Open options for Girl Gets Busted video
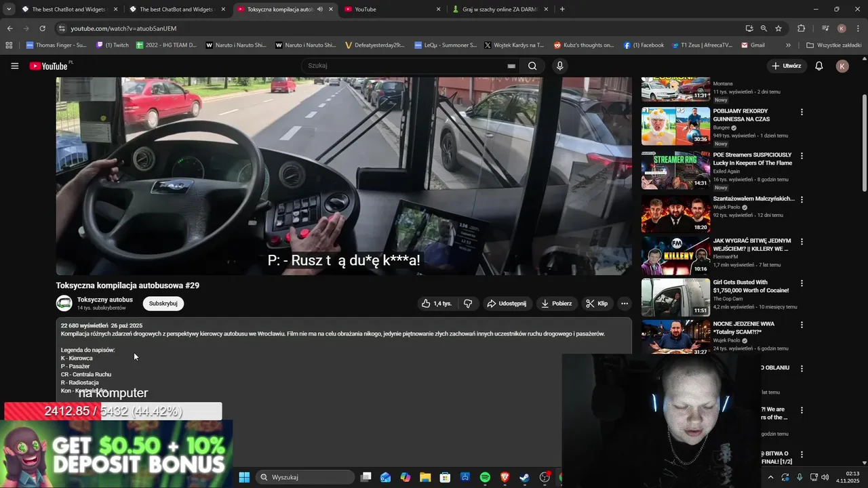The width and height of the screenshot is (868, 488). click(x=802, y=283)
